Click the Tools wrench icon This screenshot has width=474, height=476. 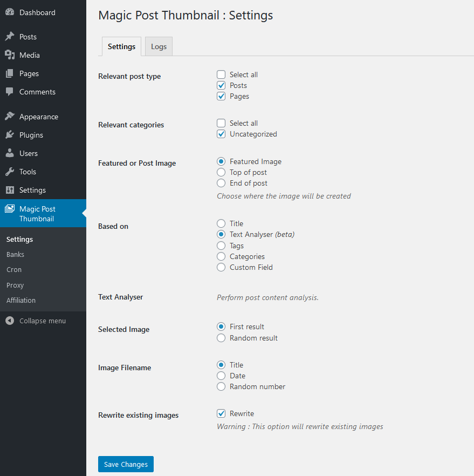tap(10, 172)
